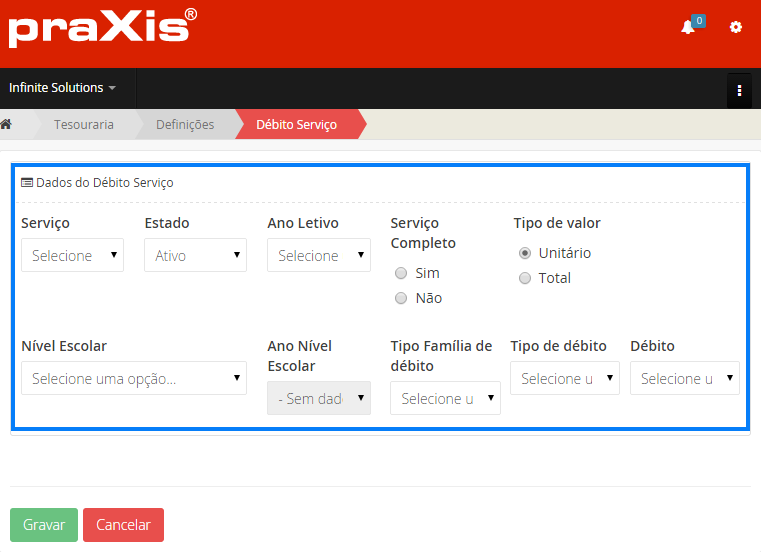Expand the Débito dropdown
Viewport: 761px width, 552px height.
684,378
